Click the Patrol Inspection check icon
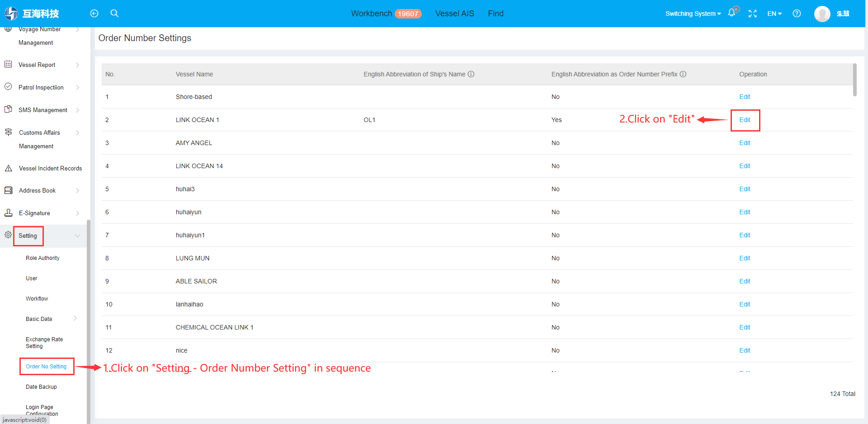The height and width of the screenshot is (424, 868). click(8, 86)
